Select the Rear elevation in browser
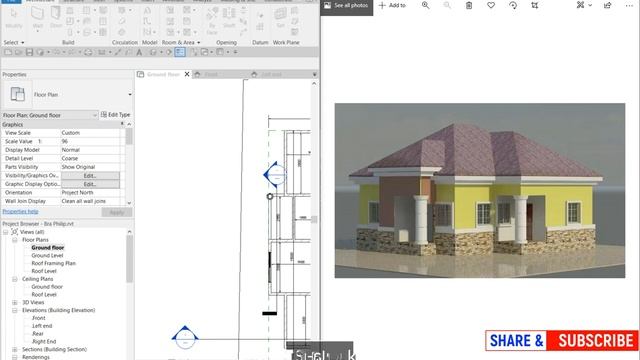The image size is (640, 360). (38, 333)
